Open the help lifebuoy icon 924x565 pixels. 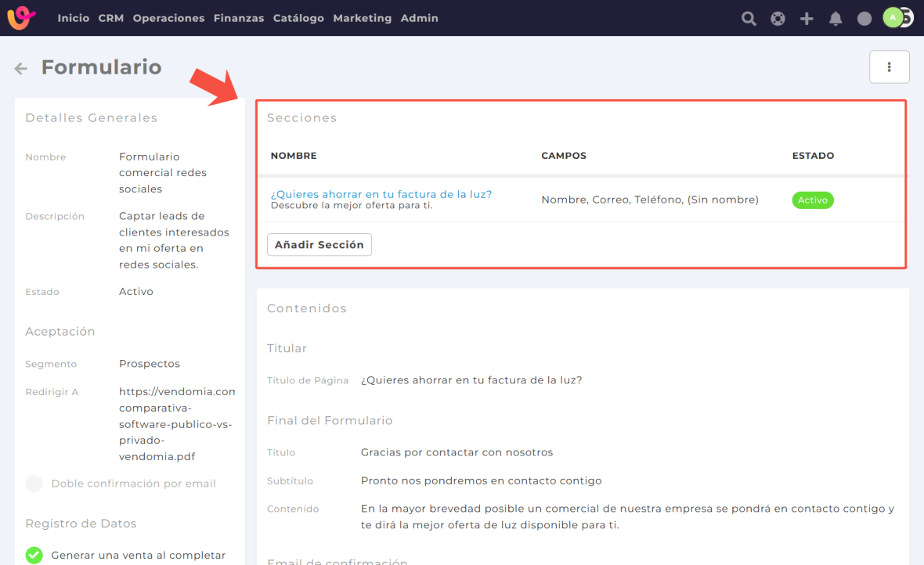pos(778,19)
